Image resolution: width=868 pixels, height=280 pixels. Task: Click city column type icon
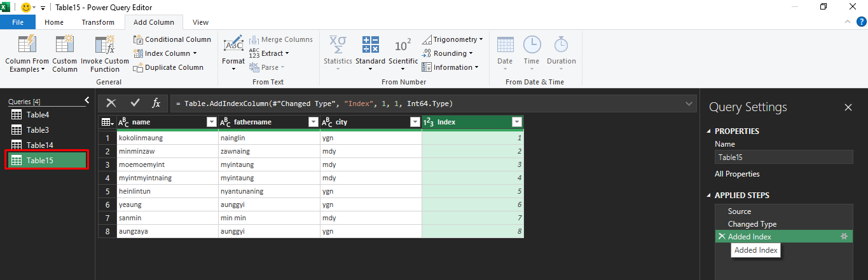[x=327, y=122]
